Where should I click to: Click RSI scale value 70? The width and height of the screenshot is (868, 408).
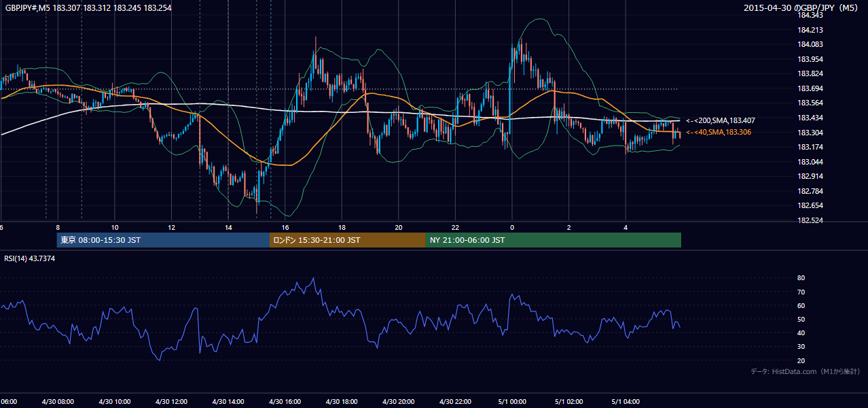tap(801, 292)
